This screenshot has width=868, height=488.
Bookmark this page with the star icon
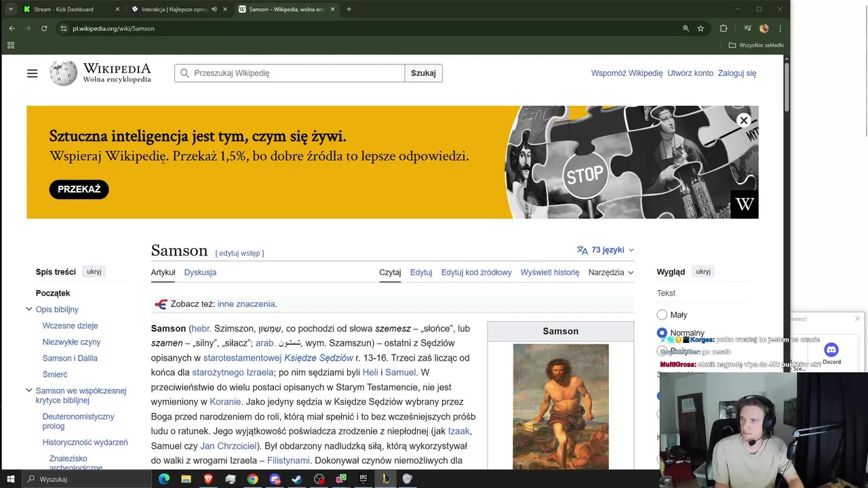coord(701,28)
